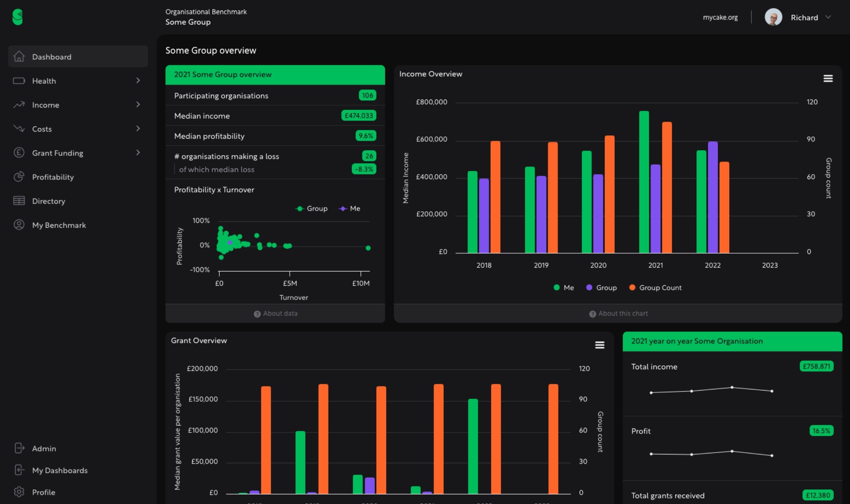
Task: Expand the Income menu chevron
Action: coord(138,105)
